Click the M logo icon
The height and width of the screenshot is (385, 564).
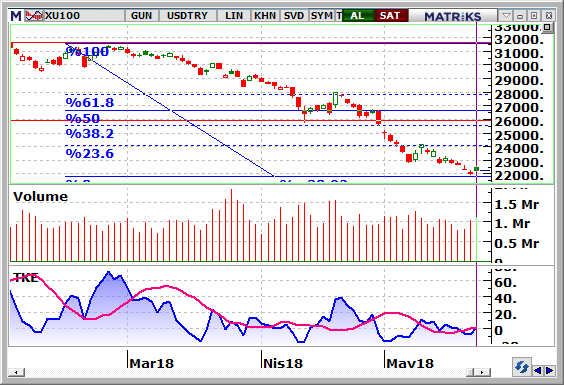pyautogui.click(x=16, y=16)
